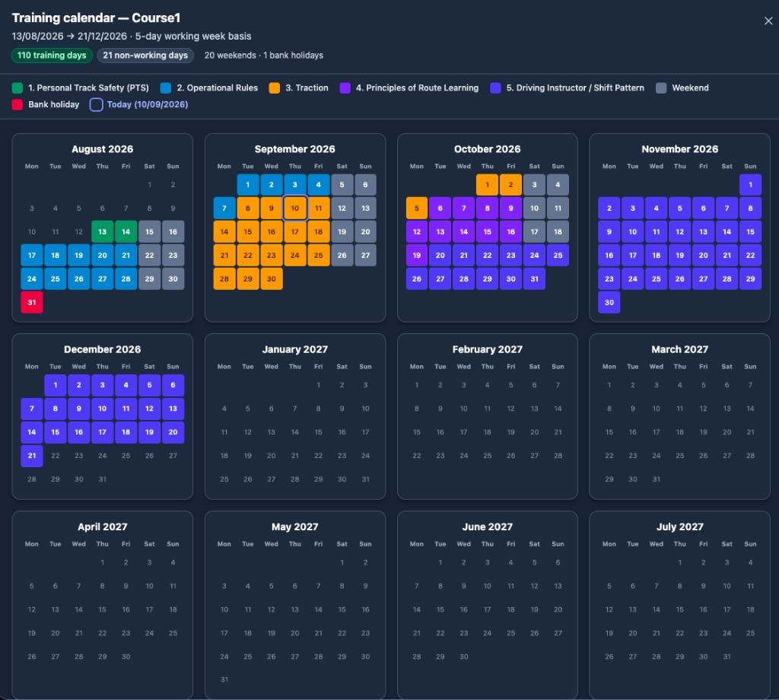Screen dimensions: 779x700
Task: Click the September 2026 month heading
Action: point(295,149)
